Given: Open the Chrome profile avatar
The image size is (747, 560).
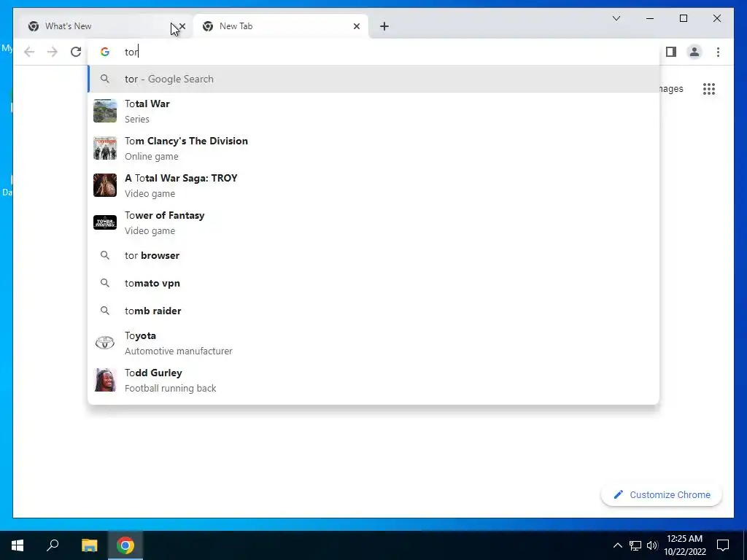Looking at the screenshot, I should pos(694,52).
